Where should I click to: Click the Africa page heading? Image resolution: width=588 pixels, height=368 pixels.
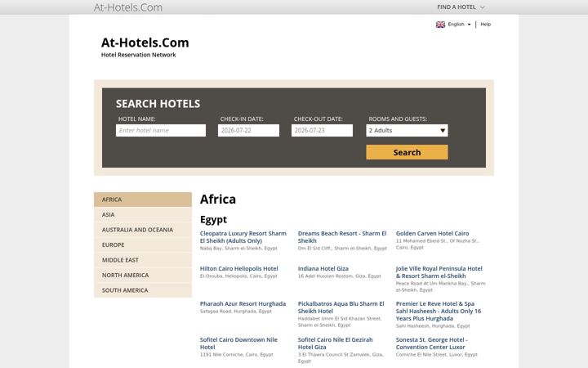[218, 199]
